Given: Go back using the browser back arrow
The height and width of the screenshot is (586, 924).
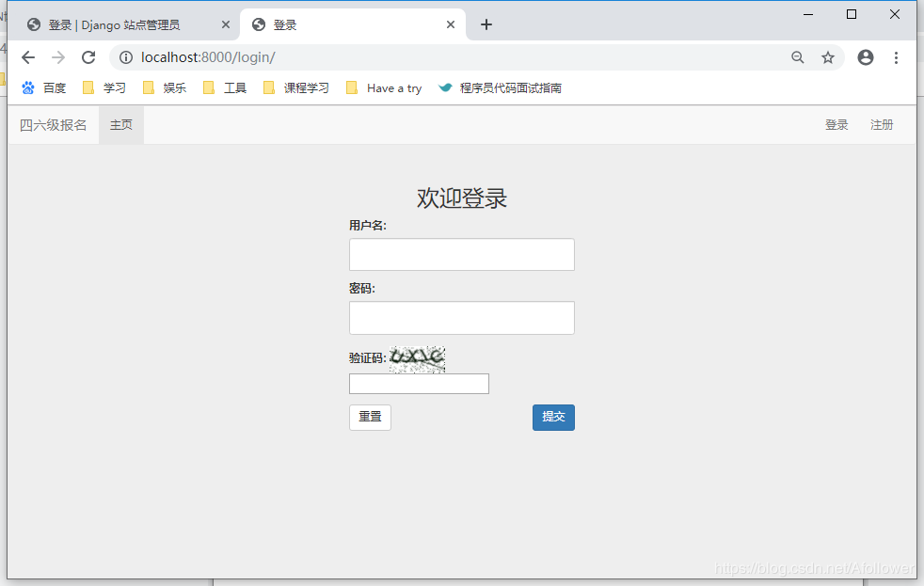Looking at the screenshot, I should 27,57.
